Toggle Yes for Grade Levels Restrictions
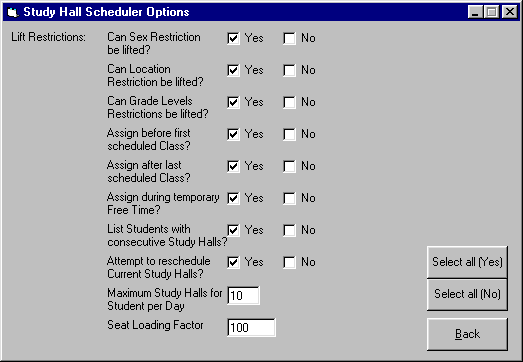 (233, 102)
